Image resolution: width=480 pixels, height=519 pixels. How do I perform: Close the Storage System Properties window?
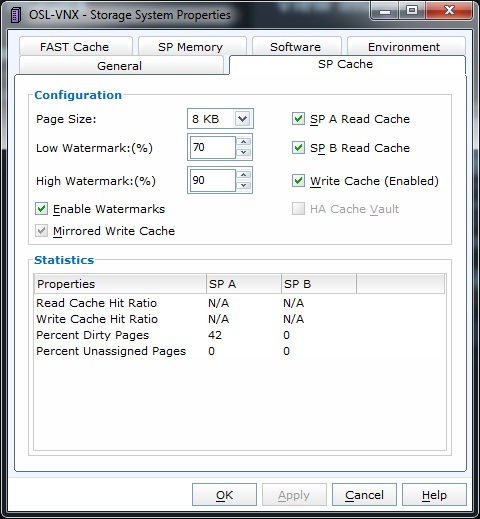click(449, 11)
